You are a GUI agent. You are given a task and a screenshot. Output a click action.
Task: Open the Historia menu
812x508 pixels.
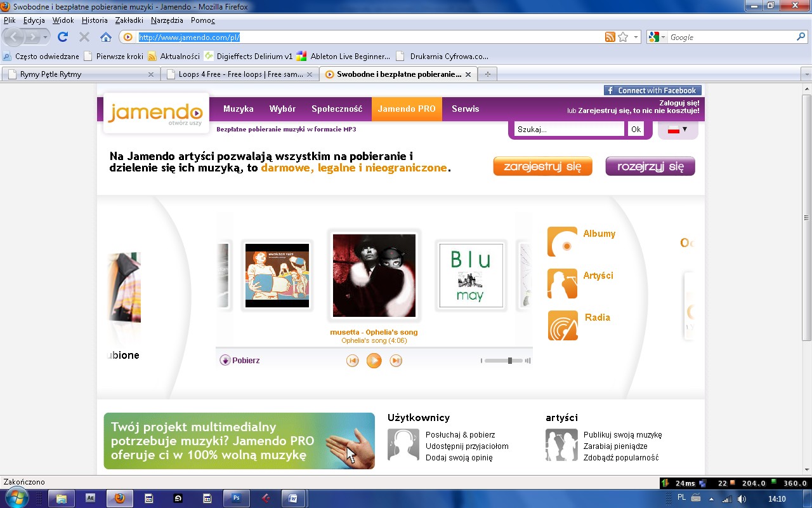point(95,20)
